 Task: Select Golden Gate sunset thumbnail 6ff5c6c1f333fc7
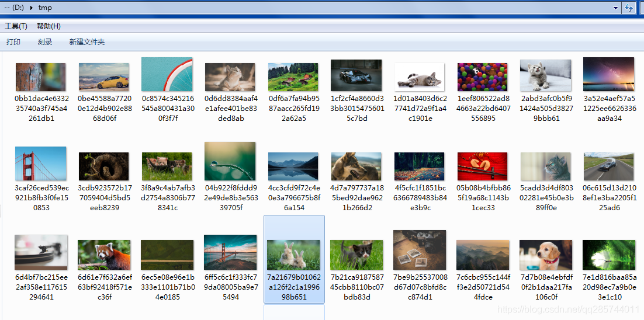[230, 252]
